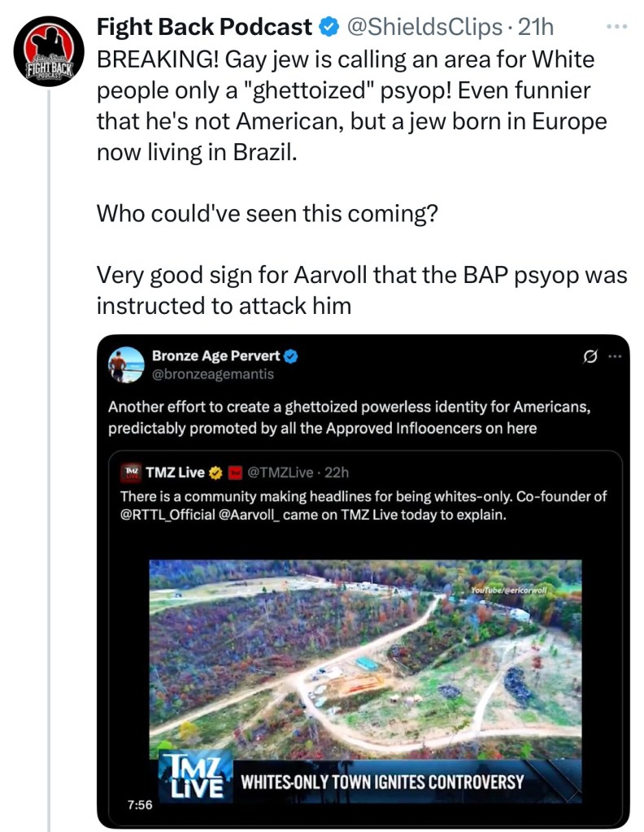
Task: Open the main tweet's three-dot more menu
Action: pos(618,26)
